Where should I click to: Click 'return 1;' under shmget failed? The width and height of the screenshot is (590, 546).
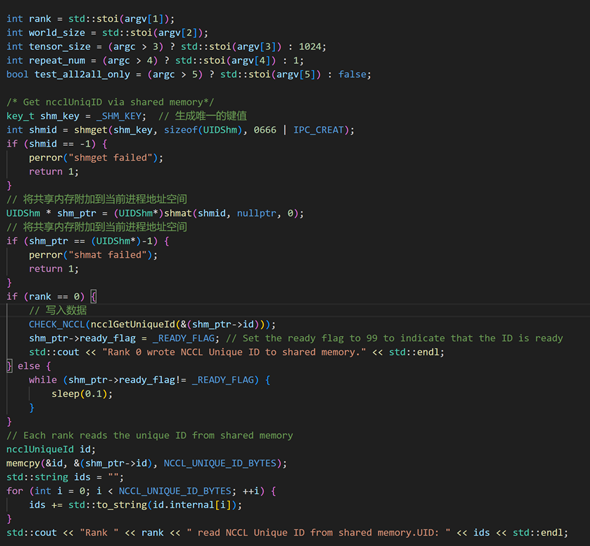tap(54, 172)
